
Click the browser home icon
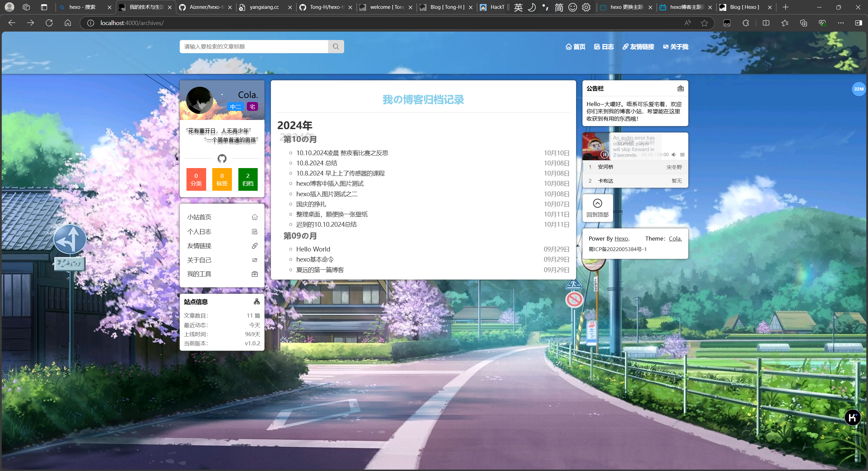[68, 23]
